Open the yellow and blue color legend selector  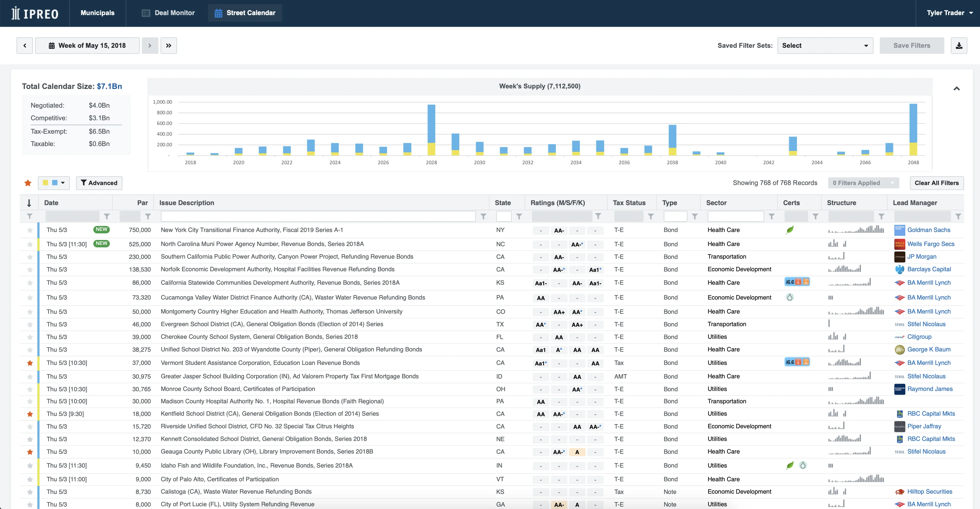point(54,183)
